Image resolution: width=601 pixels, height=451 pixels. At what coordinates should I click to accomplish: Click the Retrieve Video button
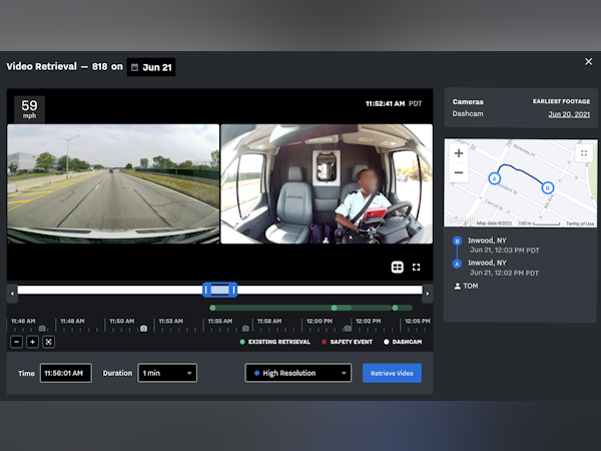click(x=392, y=373)
